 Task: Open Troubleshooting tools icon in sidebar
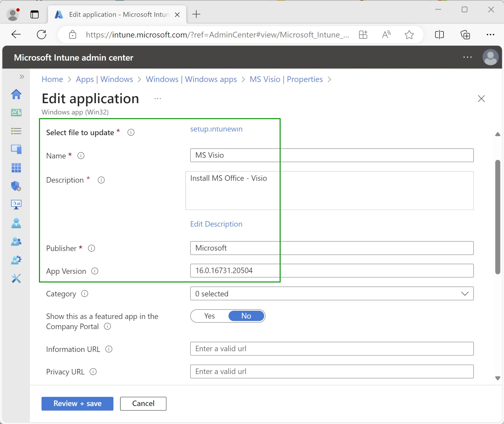click(16, 278)
